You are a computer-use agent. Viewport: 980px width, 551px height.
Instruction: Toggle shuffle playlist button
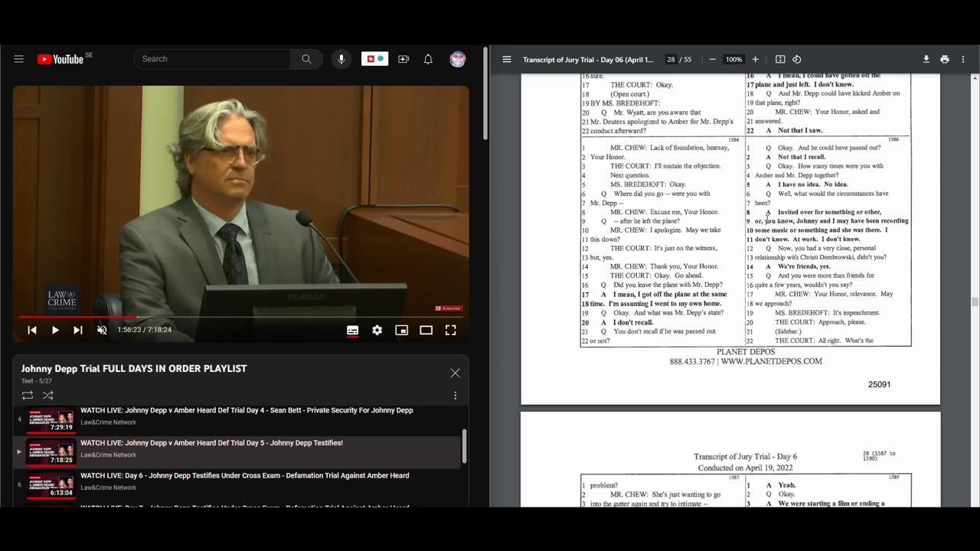(x=48, y=396)
